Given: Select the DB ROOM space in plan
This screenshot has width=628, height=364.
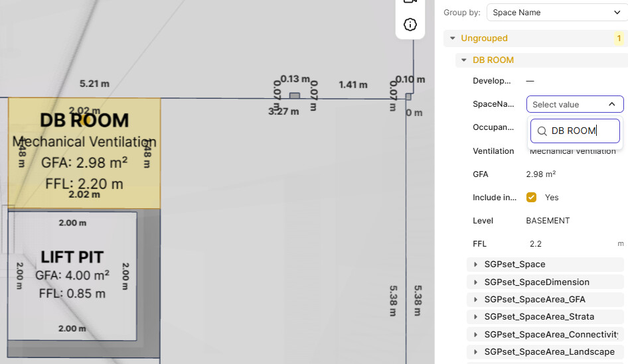Looking at the screenshot, I should pos(84,153).
